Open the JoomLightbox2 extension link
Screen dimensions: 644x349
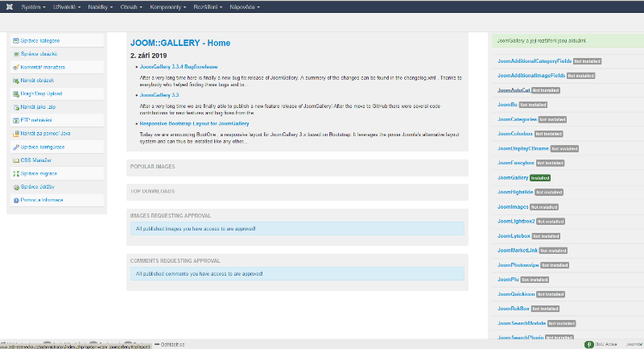click(x=516, y=221)
